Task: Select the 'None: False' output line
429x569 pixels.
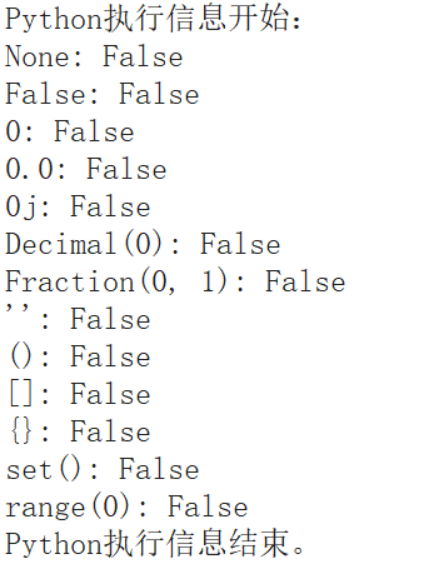Action: tap(94, 57)
